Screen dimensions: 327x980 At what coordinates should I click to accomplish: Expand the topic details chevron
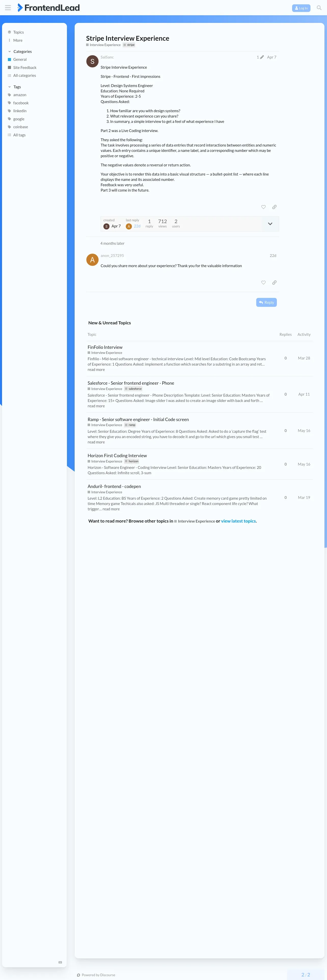click(x=270, y=224)
